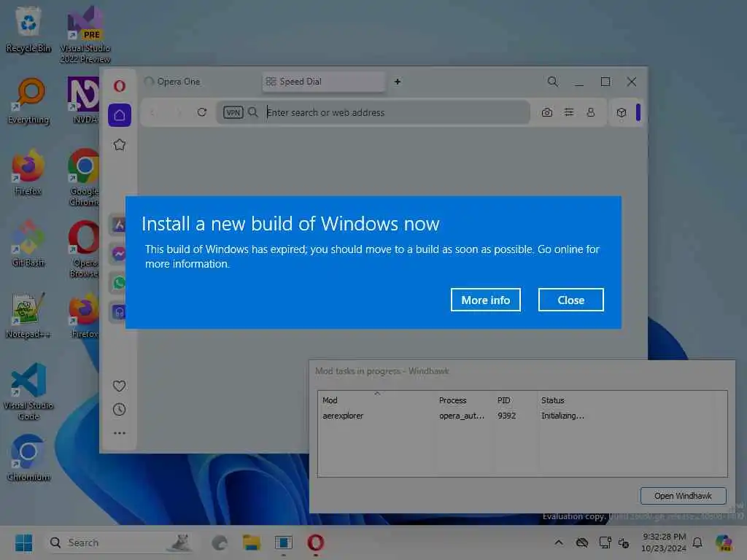The width and height of the screenshot is (747, 560).
Task: Open Easy Setup sliders icon
Action: [569, 112]
